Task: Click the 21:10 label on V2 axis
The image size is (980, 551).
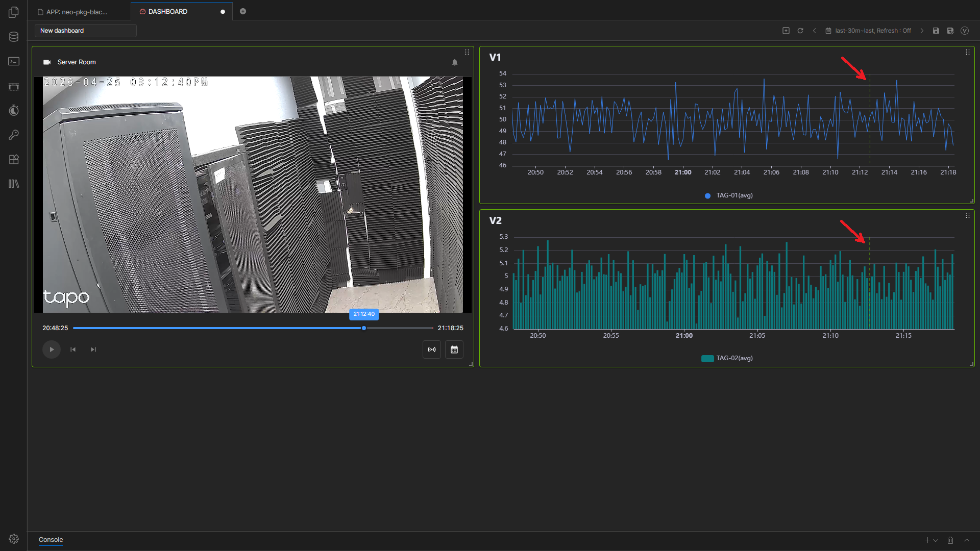Action: click(x=830, y=336)
